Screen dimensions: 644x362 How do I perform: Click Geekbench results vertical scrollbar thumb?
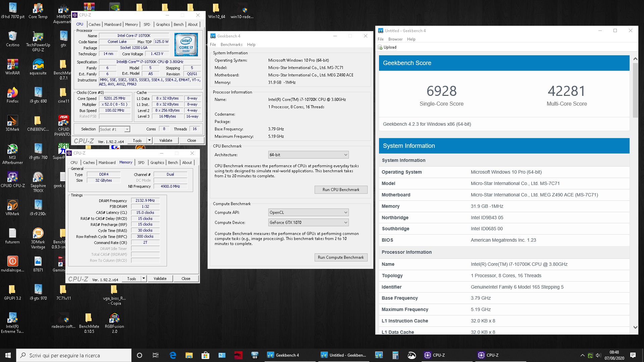click(x=635, y=90)
